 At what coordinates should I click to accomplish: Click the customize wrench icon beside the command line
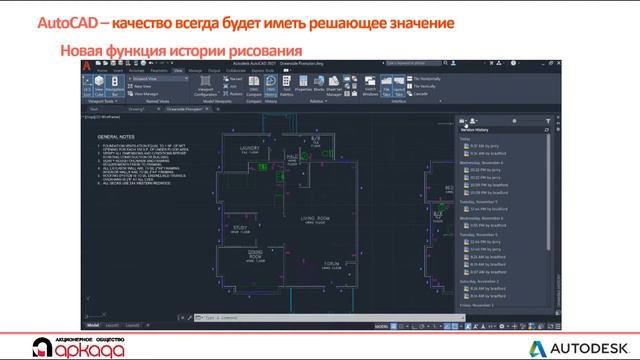tap(190, 318)
